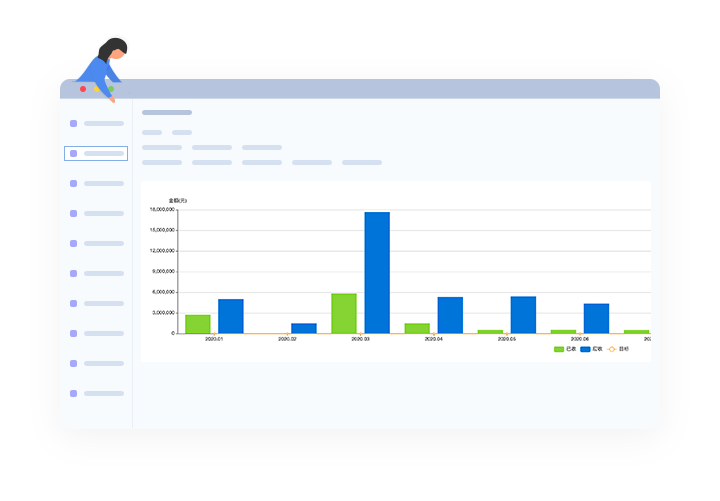This screenshot has width=720, height=501.
Task: Click the red close dot in title bar
Action: (83, 89)
